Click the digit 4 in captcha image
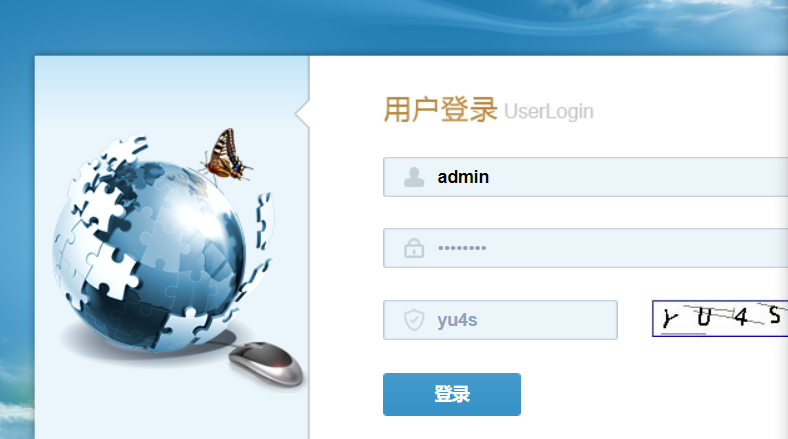 click(x=741, y=317)
